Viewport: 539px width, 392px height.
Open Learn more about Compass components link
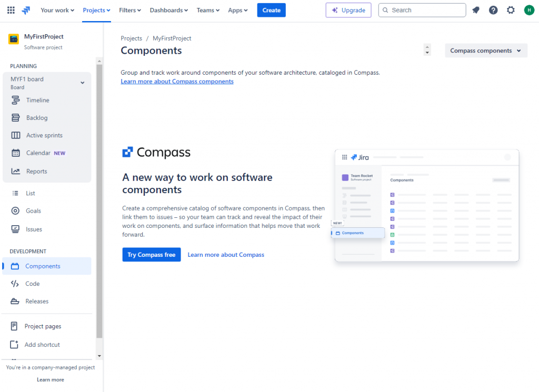click(177, 82)
